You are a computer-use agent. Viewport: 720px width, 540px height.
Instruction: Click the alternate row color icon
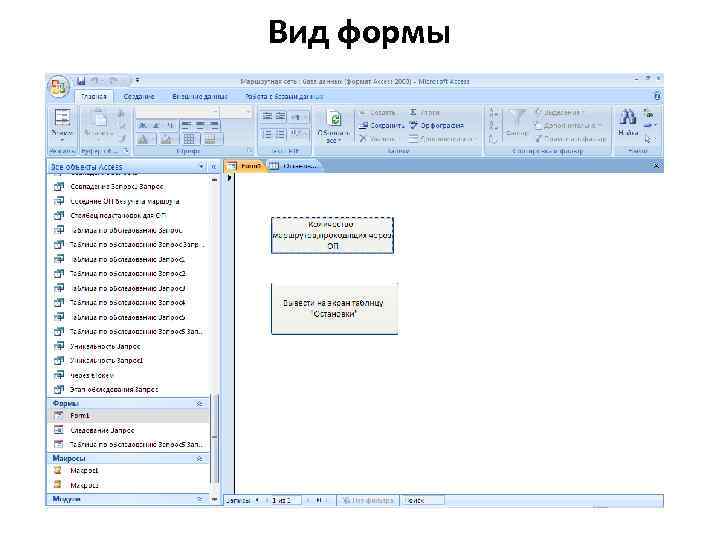click(x=212, y=139)
